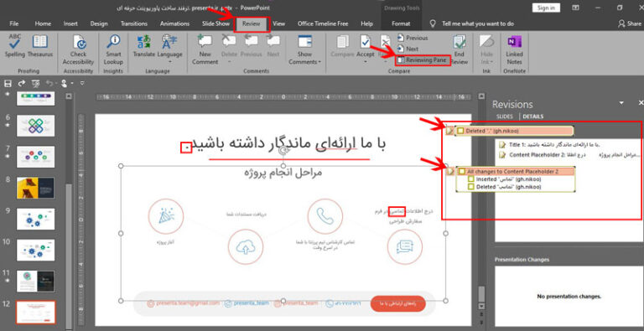
Task: Go to the Next change
Action: (x=408, y=49)
